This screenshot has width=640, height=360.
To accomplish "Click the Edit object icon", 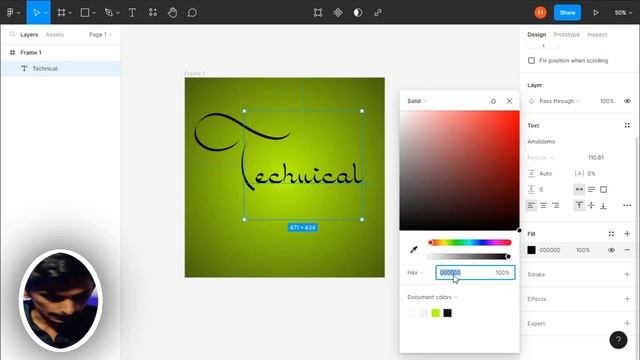I will pos(318,13).
